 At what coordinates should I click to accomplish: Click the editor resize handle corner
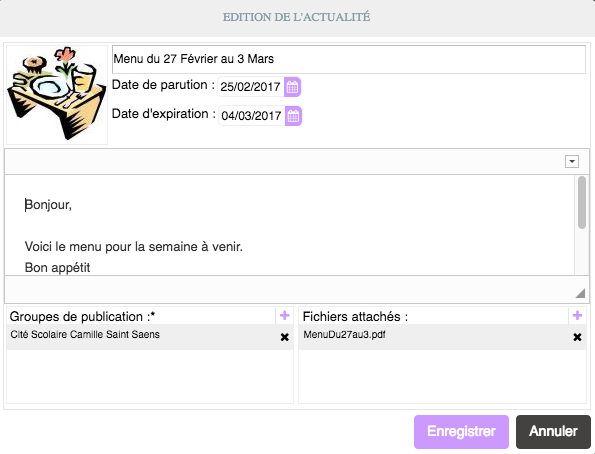pos(580,293)
